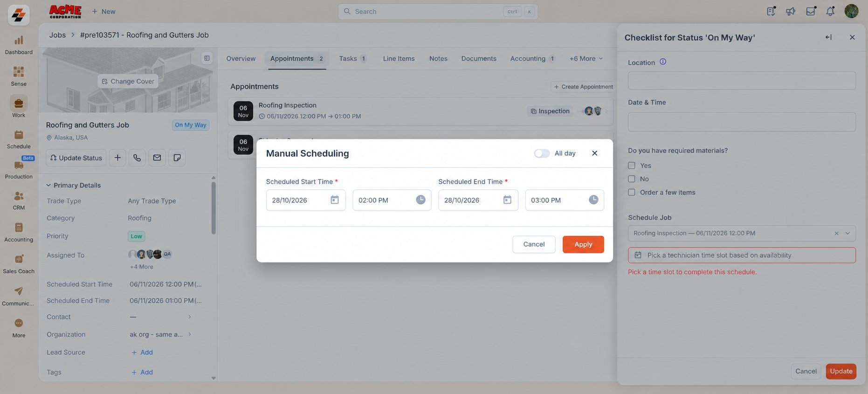Click the Update button in checklist
The height and width of the screenshot is (394, 868).
[x=841, y=371]
